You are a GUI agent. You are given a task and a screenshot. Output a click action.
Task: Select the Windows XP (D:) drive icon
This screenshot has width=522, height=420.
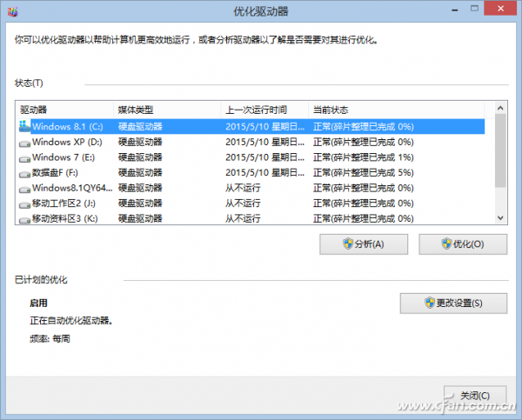tap(24, 143)
